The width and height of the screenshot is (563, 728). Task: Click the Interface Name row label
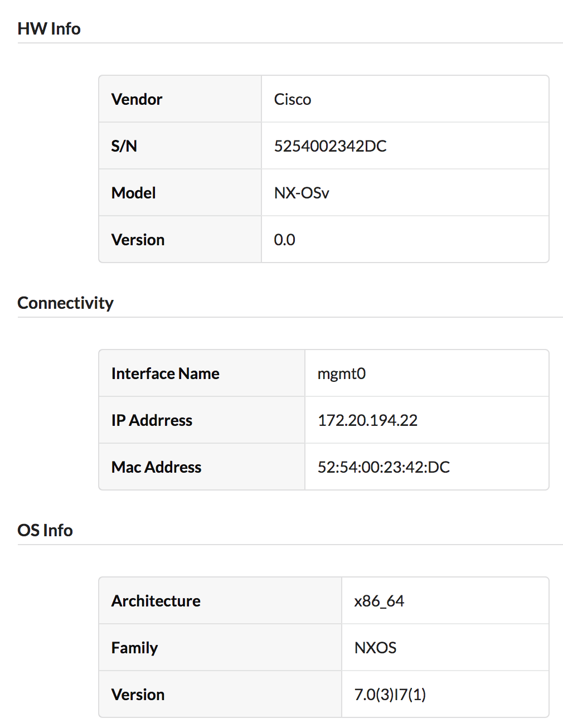tap(165, 374)
